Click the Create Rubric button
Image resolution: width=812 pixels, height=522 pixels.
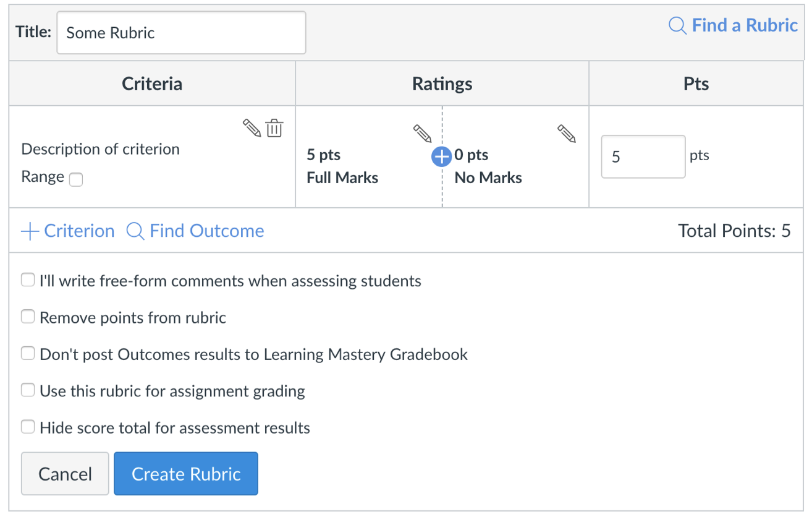(x=185, y=474)
